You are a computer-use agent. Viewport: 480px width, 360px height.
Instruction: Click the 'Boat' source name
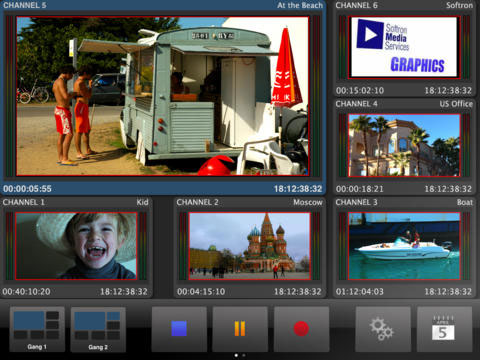pos(465,202)
